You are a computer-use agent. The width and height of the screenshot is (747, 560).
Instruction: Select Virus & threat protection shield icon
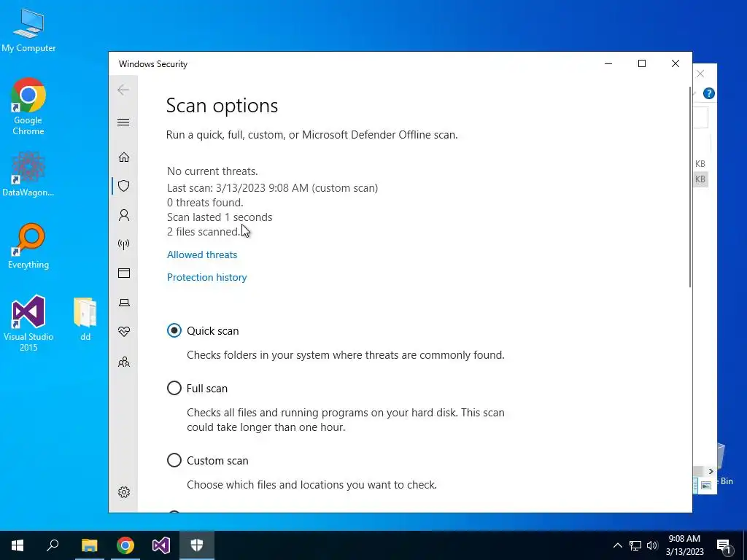pyautogui.click(x=124, y=186)
